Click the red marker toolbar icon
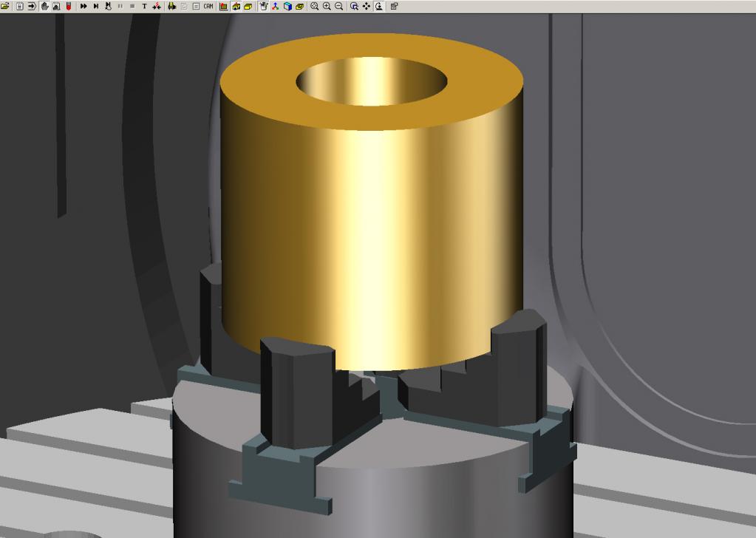 69,6
